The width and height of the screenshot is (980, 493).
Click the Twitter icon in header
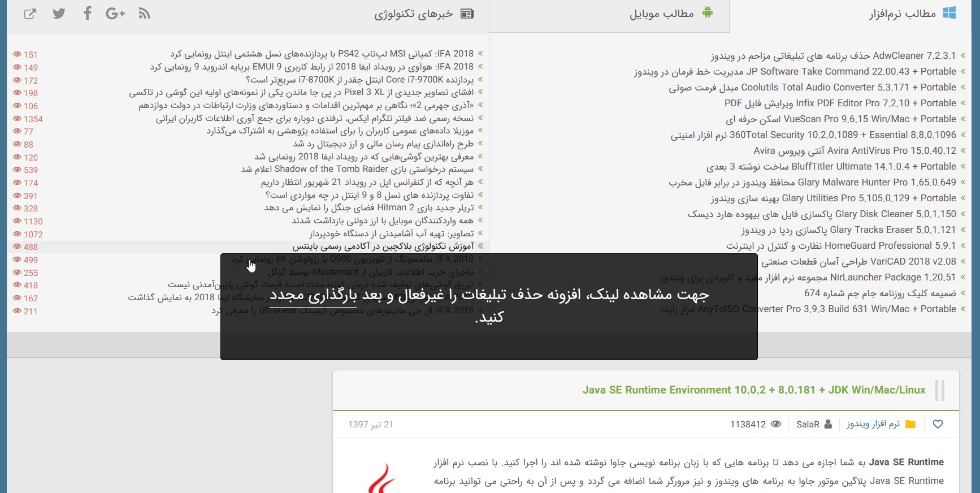tap(59, 14)
